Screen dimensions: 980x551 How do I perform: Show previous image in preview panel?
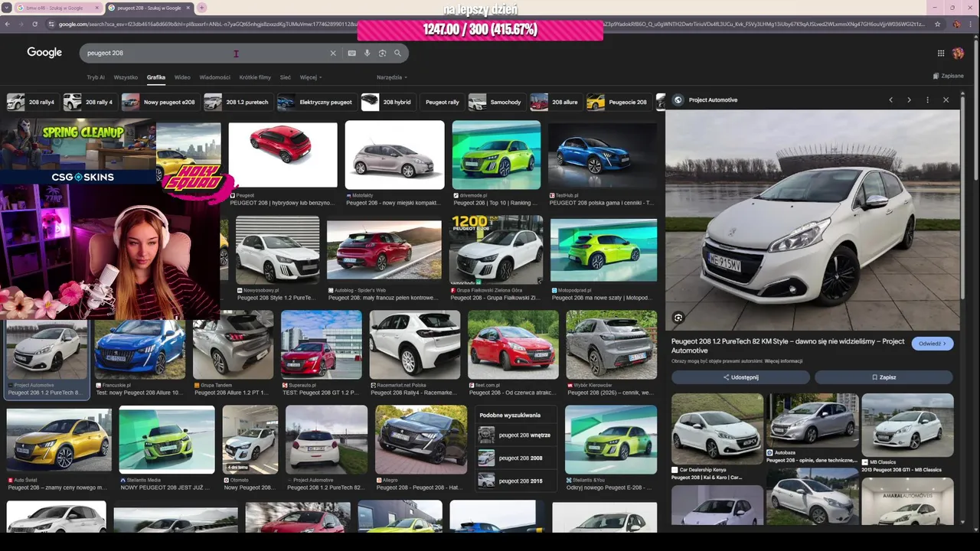click(x=890, y=100)
